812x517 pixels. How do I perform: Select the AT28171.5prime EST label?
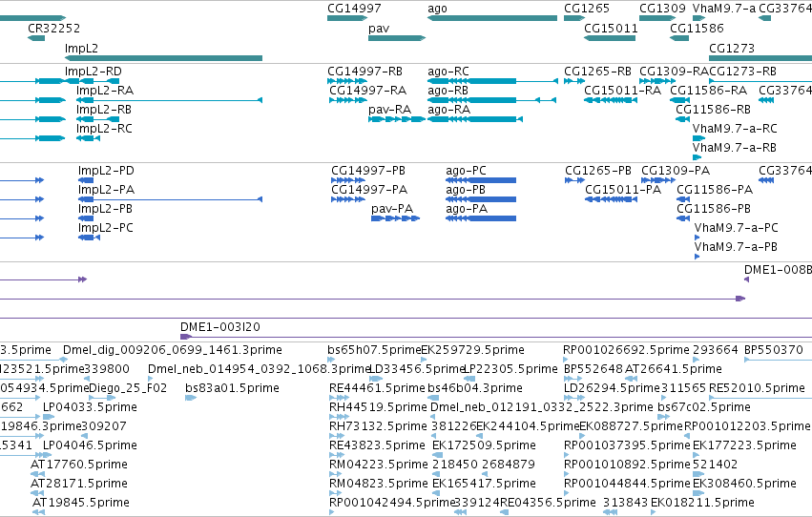[79, 484]
